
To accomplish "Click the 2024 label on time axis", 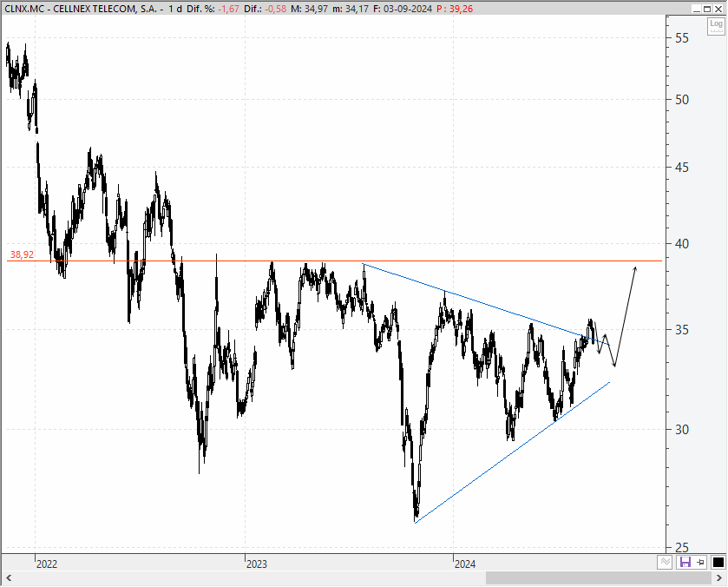I will (465, 564).
